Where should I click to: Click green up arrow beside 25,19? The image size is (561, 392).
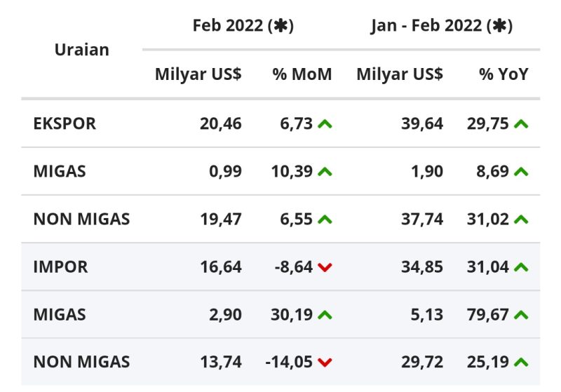pos(521,363)
